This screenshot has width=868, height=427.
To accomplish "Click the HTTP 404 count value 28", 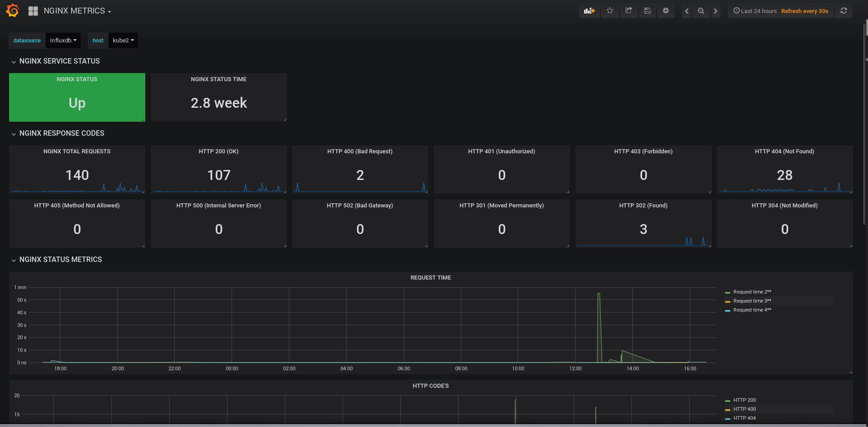I will [x=785, y=175].
